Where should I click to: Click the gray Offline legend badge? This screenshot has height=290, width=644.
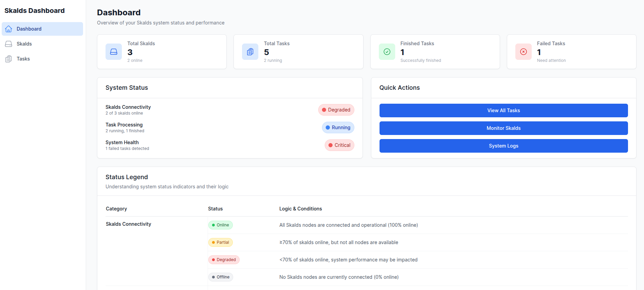(x=221, y=277)
